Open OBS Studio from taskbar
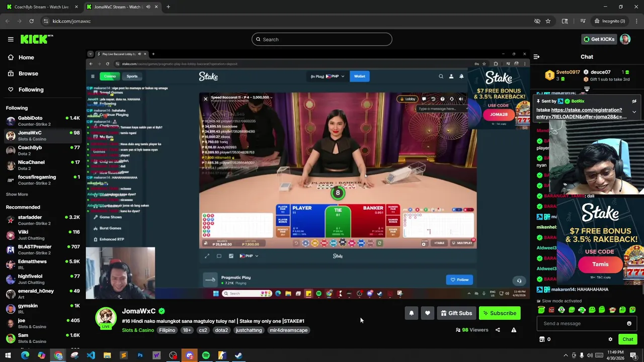644x362 pixels. 173,356
